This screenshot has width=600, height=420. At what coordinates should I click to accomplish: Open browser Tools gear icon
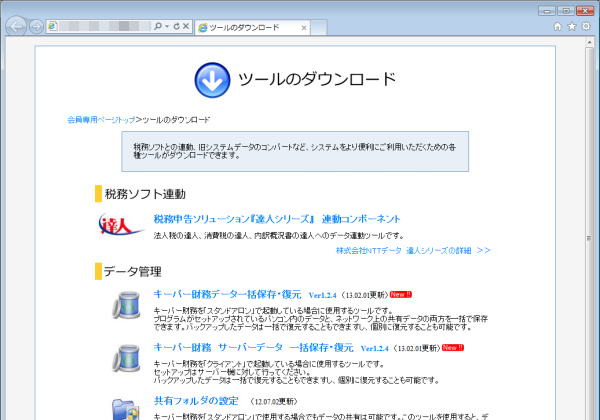(x=586, y=26)
